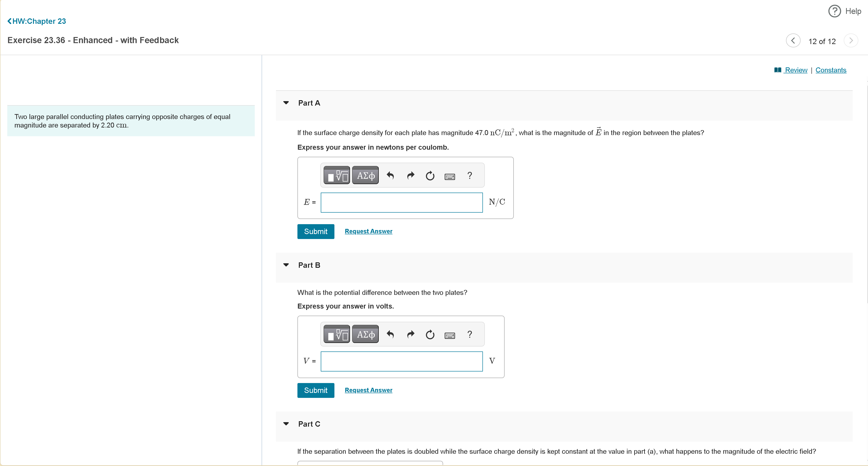Viewport: 868px width, 466px height.
Task: Open Greek symbols palette in Part B
Action: [365, 334]
